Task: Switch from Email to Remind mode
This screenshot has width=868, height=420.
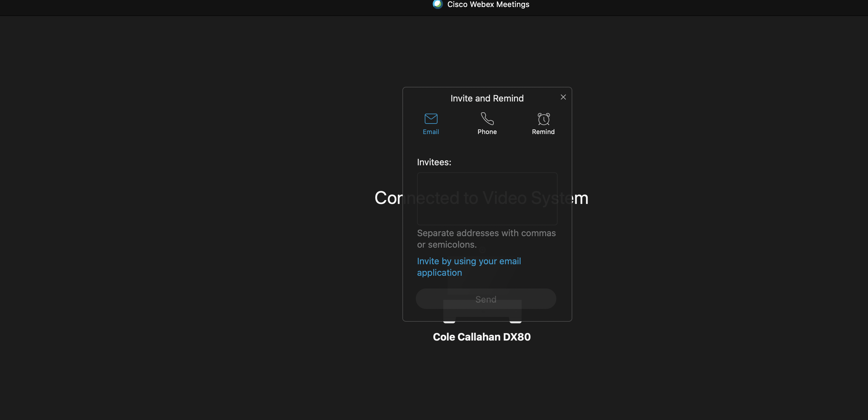Action: [543, 124]
